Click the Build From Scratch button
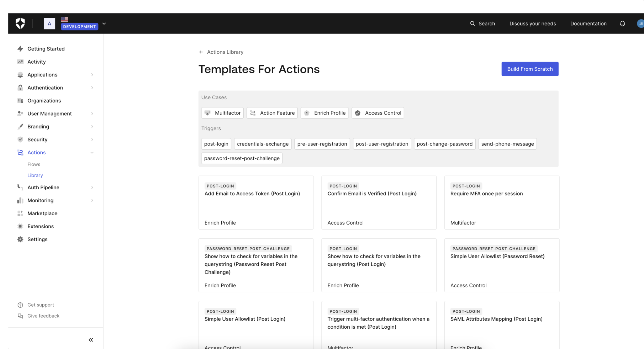Screen dimensions: 644x349 pyautogui.click(x=530, y=68)
